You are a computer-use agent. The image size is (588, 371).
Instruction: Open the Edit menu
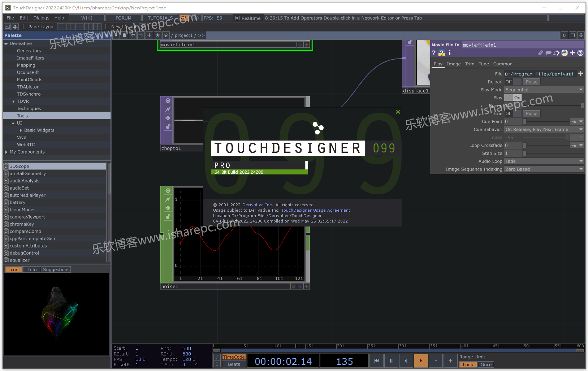tap(24, 18)
